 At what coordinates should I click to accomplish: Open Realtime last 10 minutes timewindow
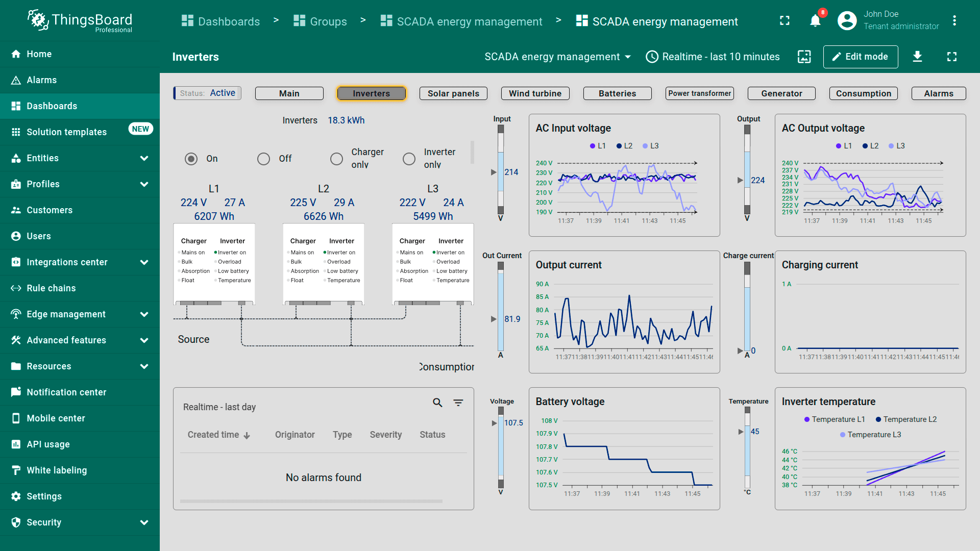point(713,57)
